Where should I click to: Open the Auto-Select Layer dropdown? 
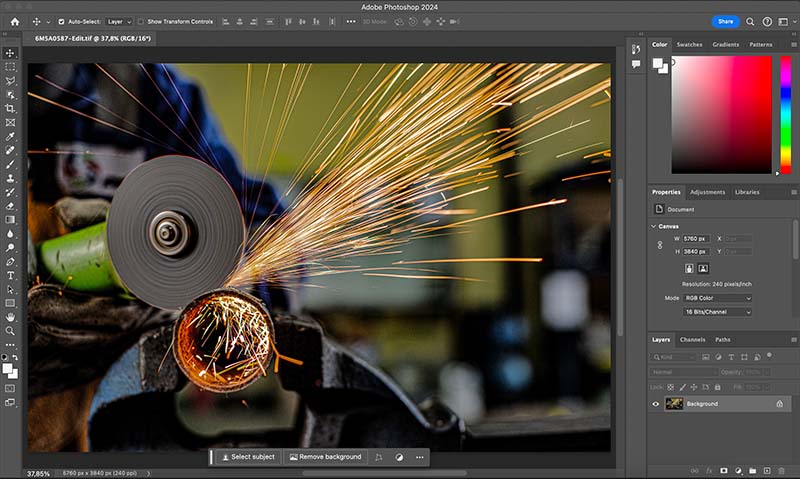(119, 21)
